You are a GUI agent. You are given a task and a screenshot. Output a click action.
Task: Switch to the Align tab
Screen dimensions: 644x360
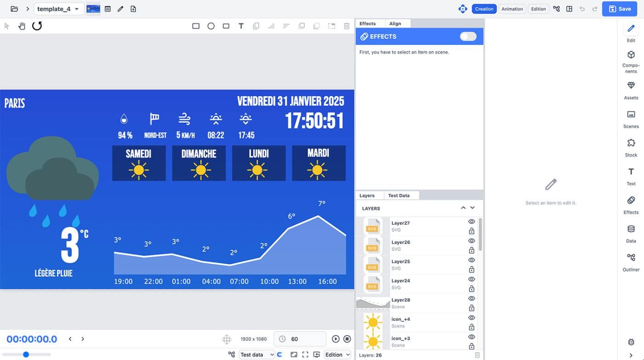[x=395, y=23]
